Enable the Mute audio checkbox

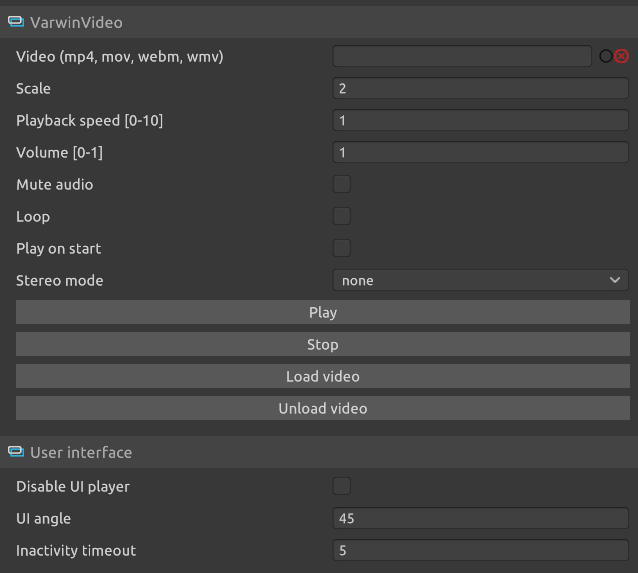coord(342,184)
